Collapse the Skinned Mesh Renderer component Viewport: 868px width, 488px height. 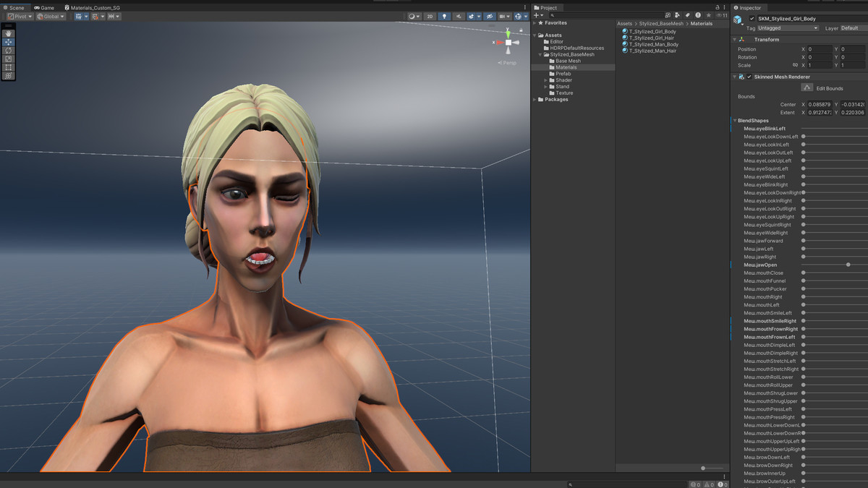point(735,77)
